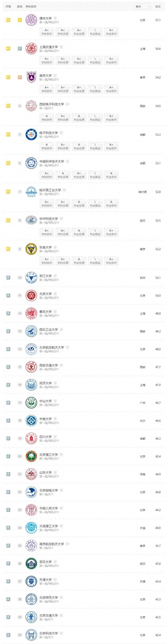Click the 浙江大学 logo

(31, 278)
